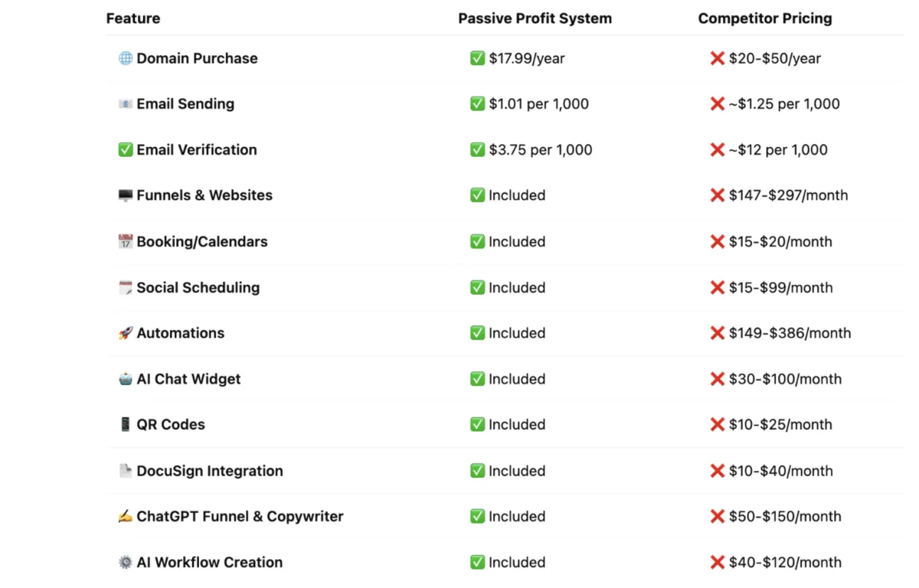The height and width of the screenshot is (588, 919).
Task: Select the Passive Profit System column header
Action: click(535, 18)
